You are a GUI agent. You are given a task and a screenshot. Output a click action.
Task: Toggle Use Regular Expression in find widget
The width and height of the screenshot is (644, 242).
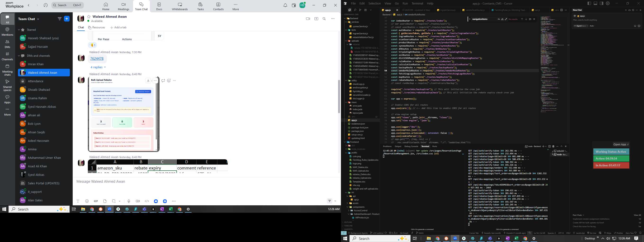click(x=506, y=19)
